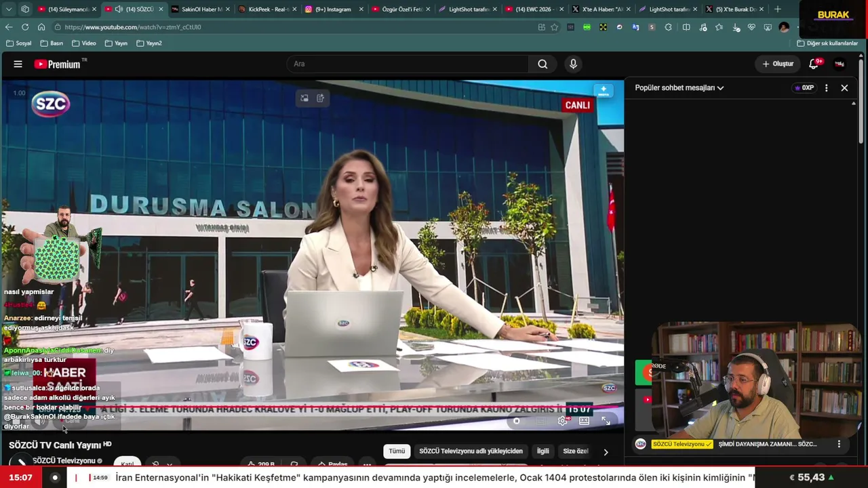Screen dimensions: 868x488
Task: Click the İran Enternasyonal news ticker headline
Action: tap(434, 478)
